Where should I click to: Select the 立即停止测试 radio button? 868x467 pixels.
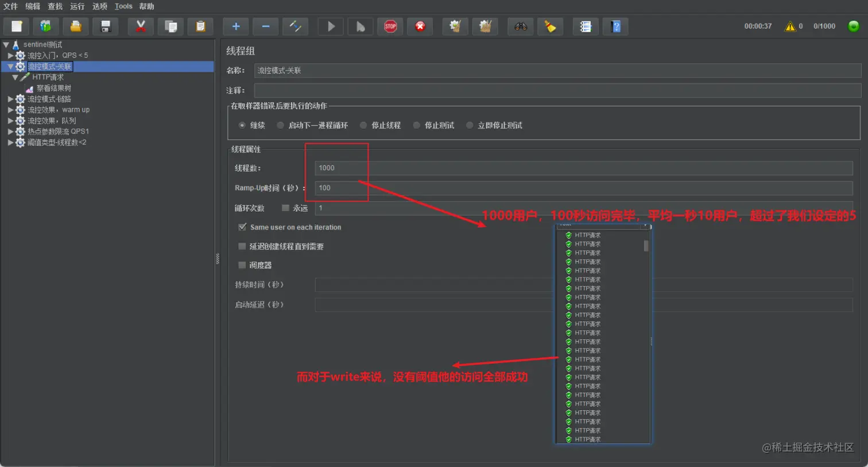pyautogui.click(x=470, y=125)
